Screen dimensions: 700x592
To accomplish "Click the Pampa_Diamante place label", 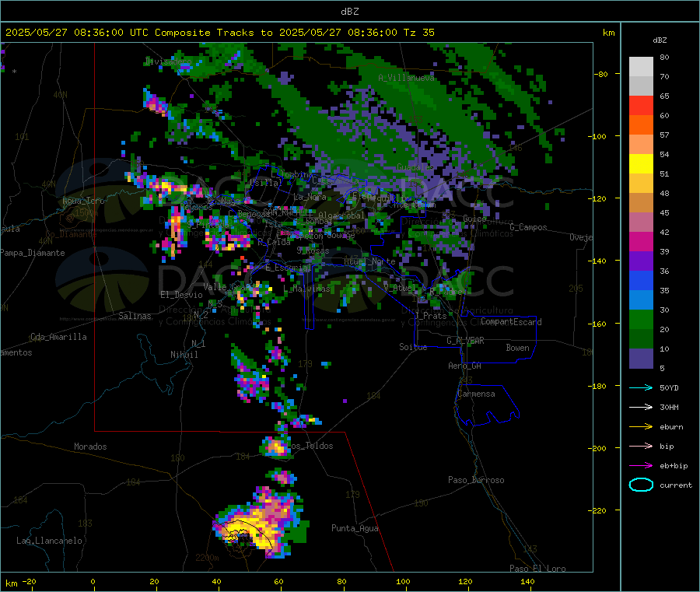I will pos(33,253).
